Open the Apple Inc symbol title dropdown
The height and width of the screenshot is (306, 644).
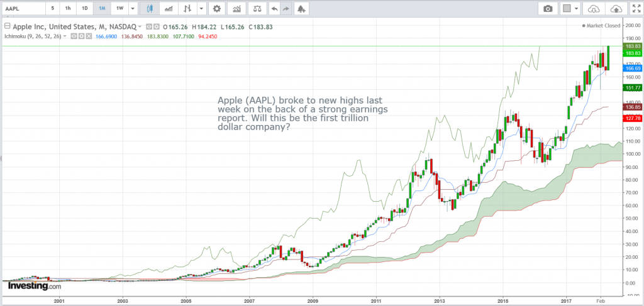pyautogui.click(x=140, y=26)
